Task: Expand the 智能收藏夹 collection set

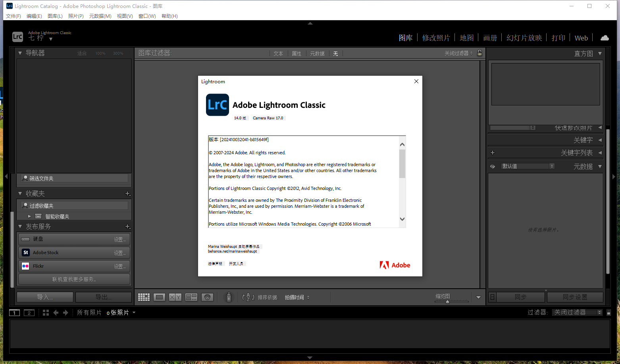Action: 29,216
